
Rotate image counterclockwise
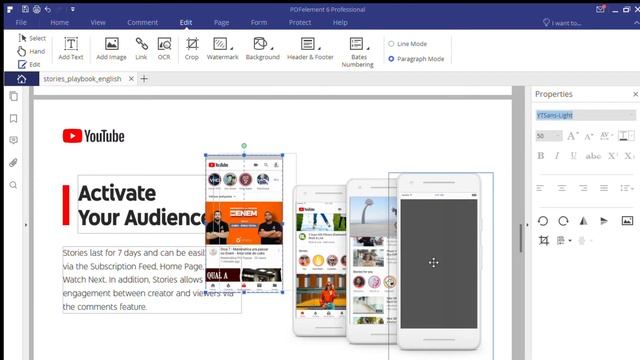click(543, 221)
